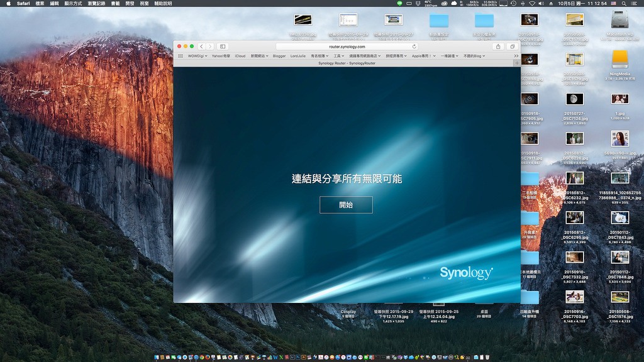
Task: Open the Safari share button
Action: [x=498, y=47]
